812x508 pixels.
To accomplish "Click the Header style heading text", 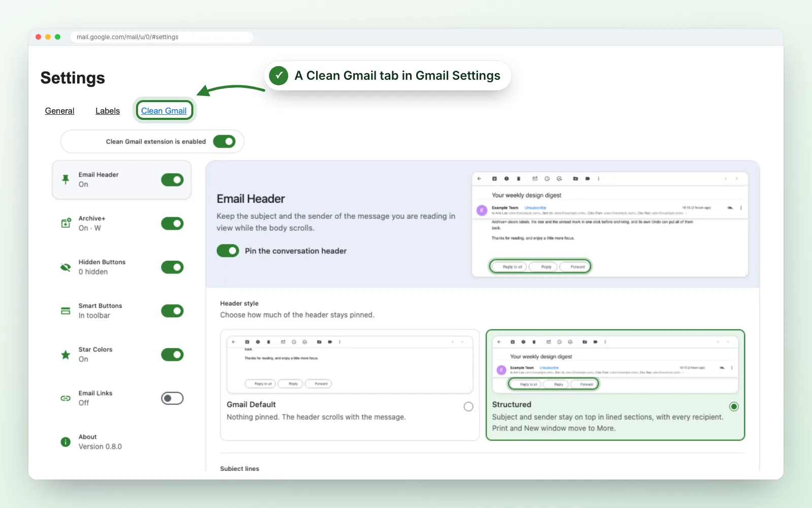I will tap(239, 303).
